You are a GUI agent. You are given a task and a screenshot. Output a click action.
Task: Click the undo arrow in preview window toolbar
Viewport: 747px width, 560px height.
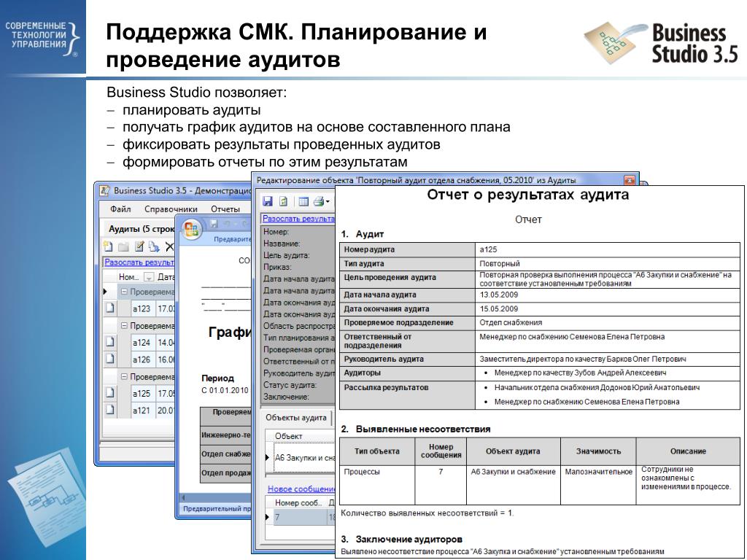click(x=228, y=224)
